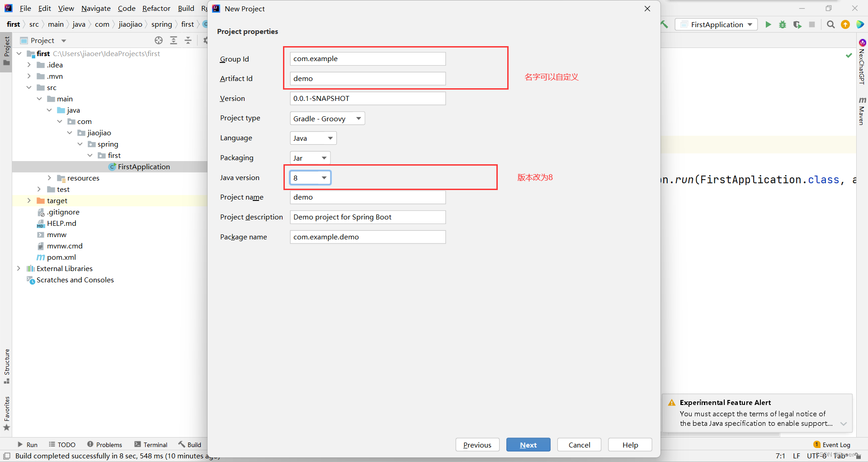Open the Navigate menu
Viewport: 868px width, 462px height.
coord(96,8)
